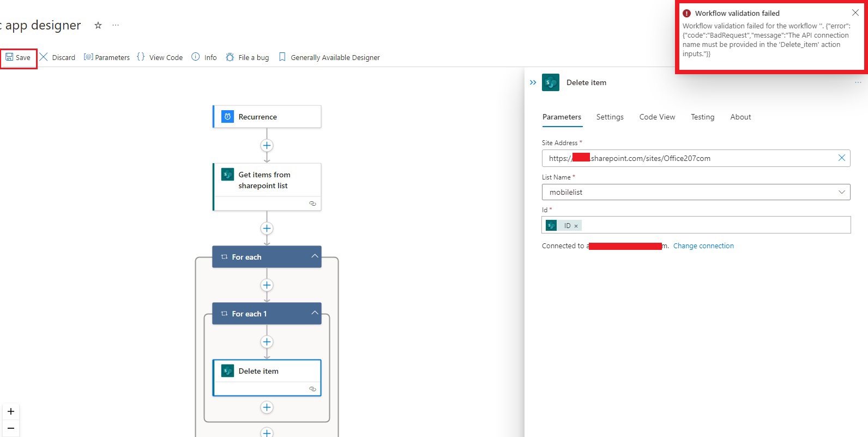Add step after the For each 1 loop
868x437 pixels.
point(267,433)
